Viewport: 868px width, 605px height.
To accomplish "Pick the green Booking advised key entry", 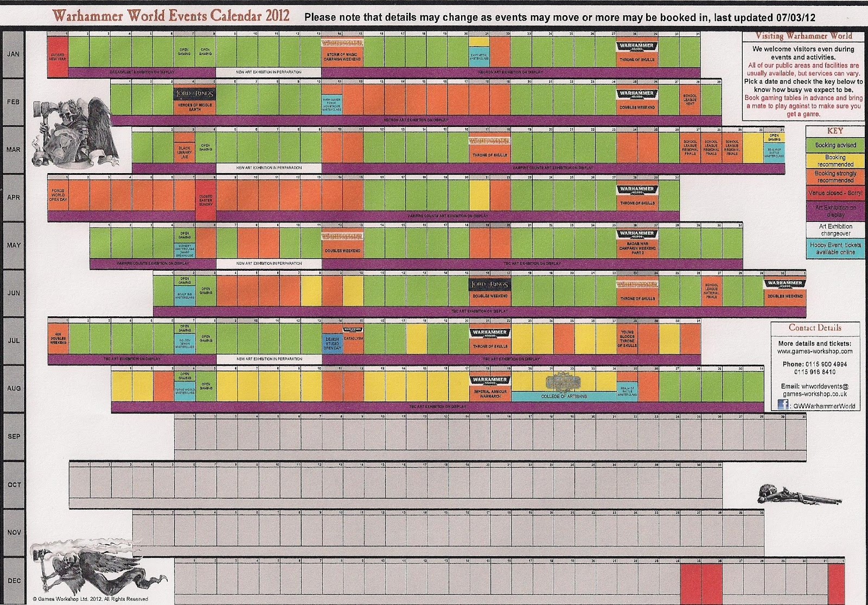I will (x=835, y=145).
